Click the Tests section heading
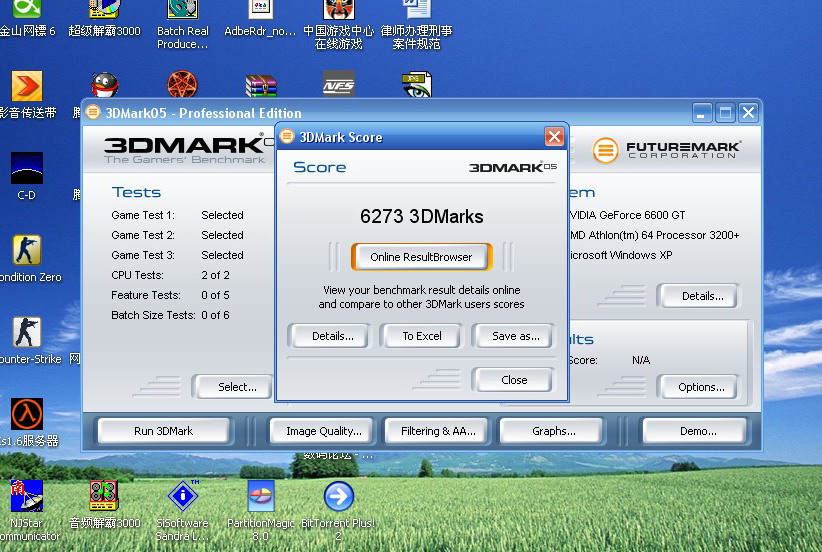This screenshot has height=552, width=822. [136, 192]
